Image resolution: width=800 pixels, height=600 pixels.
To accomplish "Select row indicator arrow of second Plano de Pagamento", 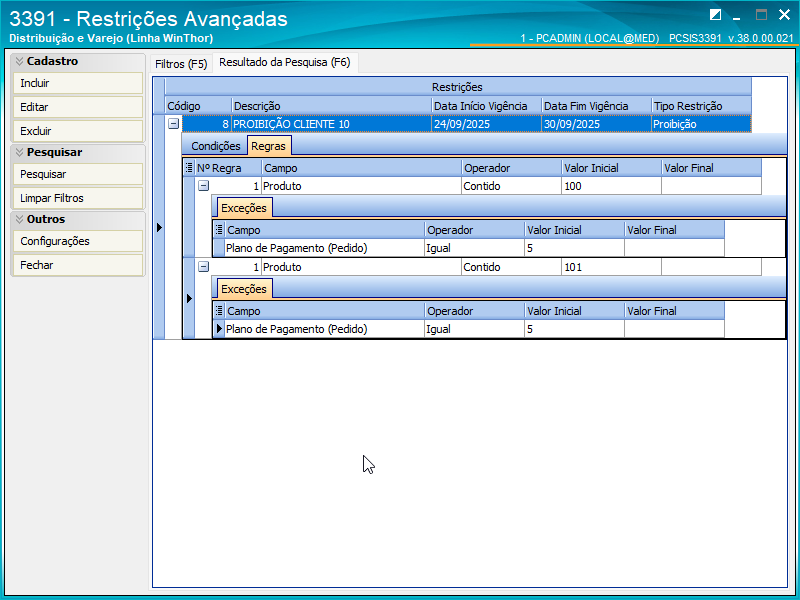I will click(219, 329).
